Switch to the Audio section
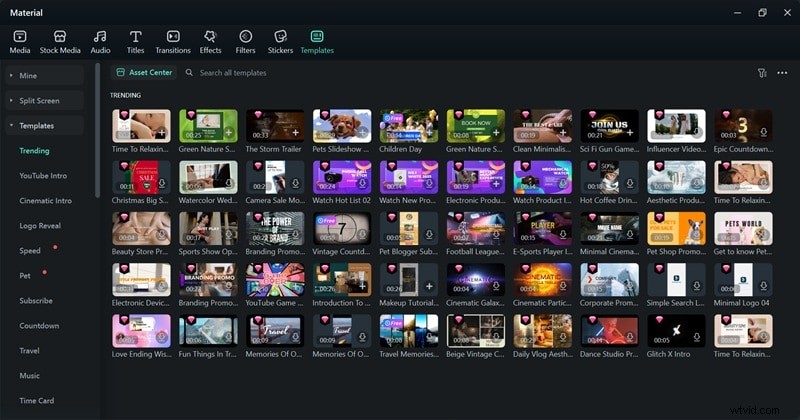Image resolution: width=800 pixels, height=420 pixels. tap(100, 41)
